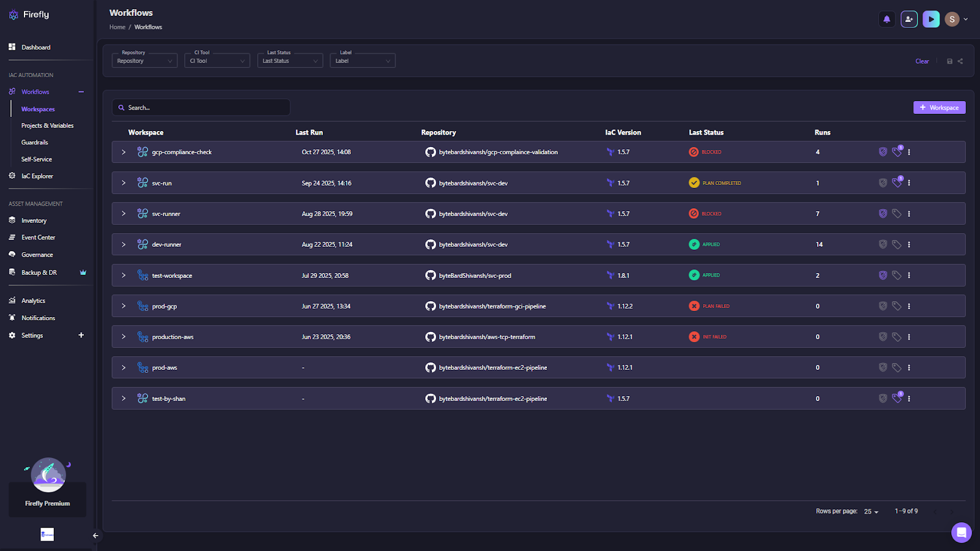
Task: Expand the prod-aws workspace row
Action: [123, 367]
